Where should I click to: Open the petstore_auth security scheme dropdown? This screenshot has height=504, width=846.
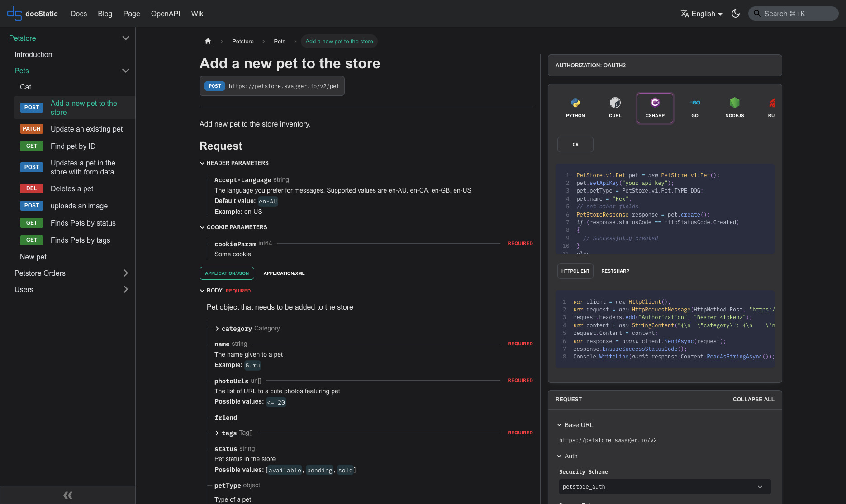(665, 487)
